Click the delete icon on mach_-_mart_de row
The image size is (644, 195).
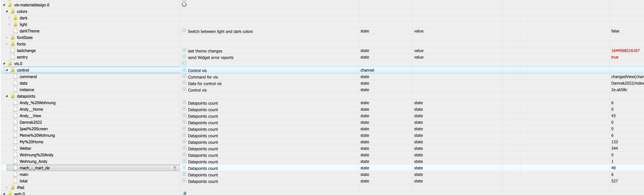pyautogui.click(x=175, y=168)
